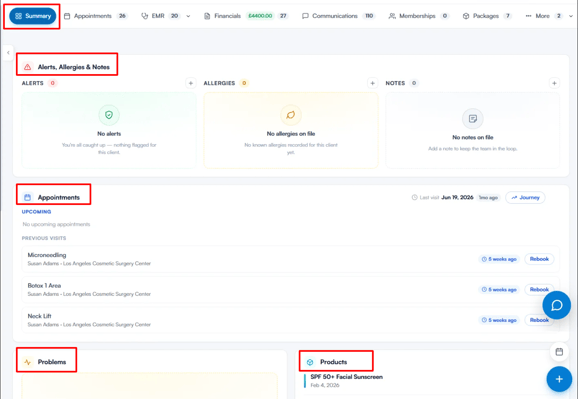
Task: Click the No allergies on file icon
Action: click(x=290, y=115)
